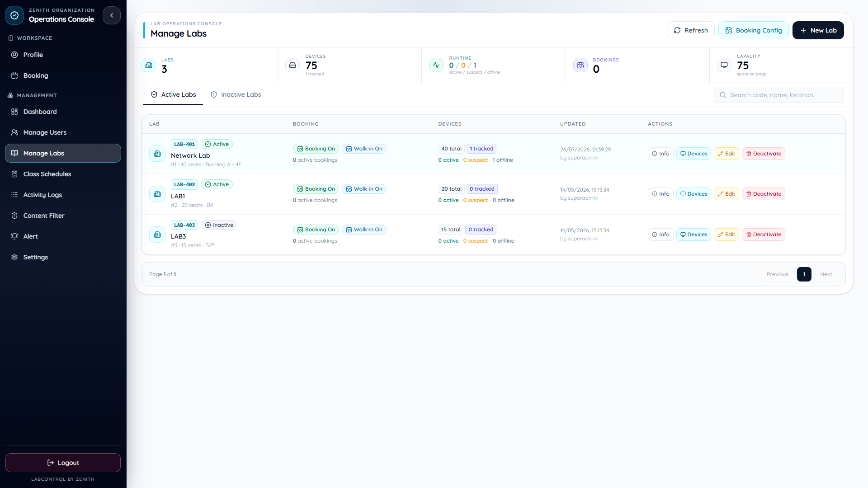Select Manage Labs in the sidebar
The height and width of the screenshot is (488, 868).
point(63,153)
